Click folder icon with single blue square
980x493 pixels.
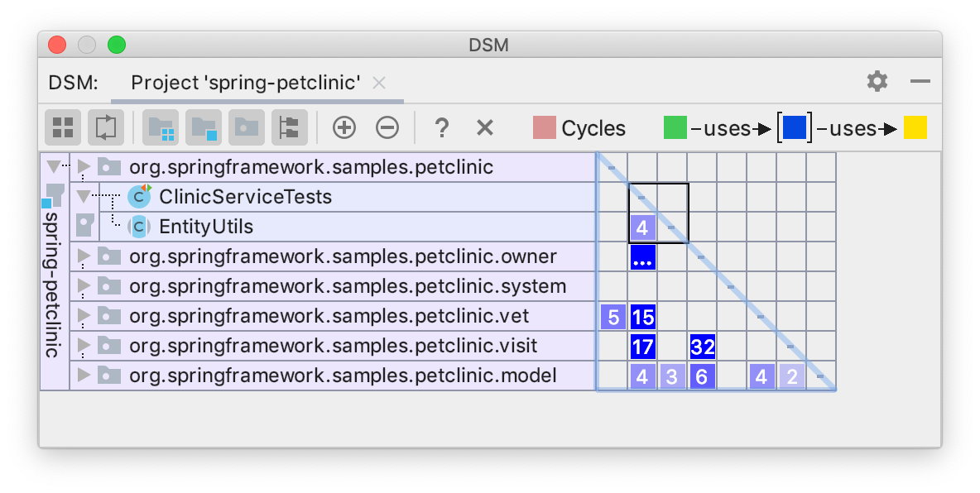click(x=204, y=127)
